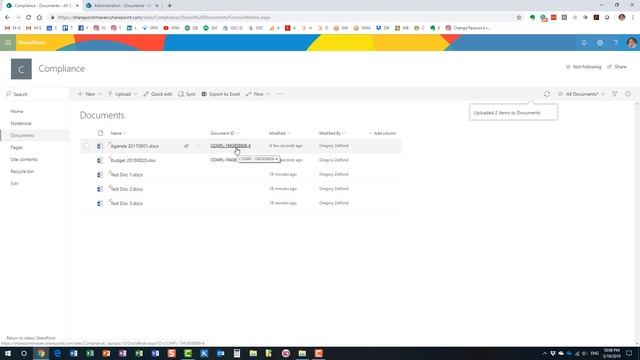Open Pages in the left navigation

16,147
